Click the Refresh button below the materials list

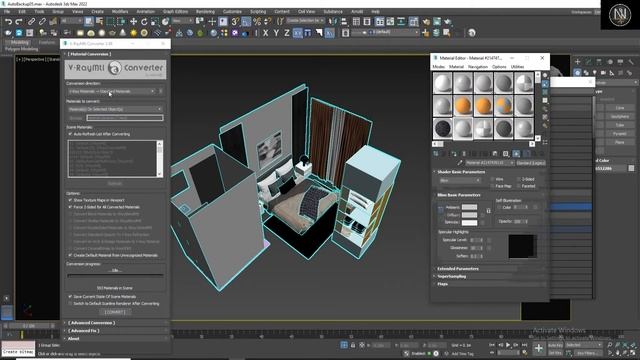tap(115, 184)
